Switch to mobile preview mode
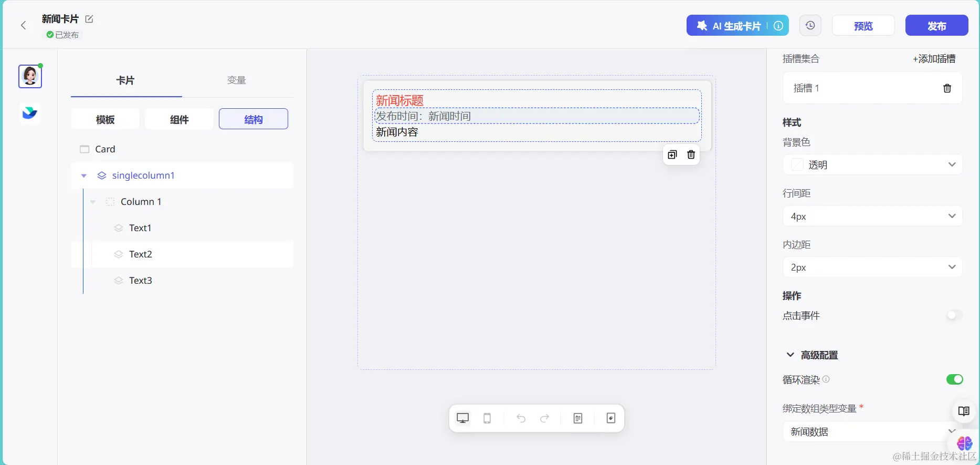The height and width of the screenshot is (465, 980). 487,418
